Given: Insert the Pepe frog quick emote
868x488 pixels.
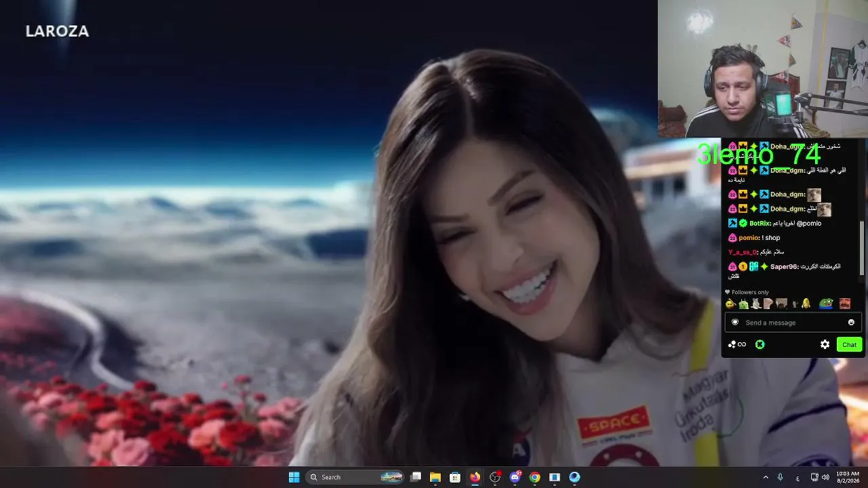Looking at the screenshot, I should tap(825, 304).
